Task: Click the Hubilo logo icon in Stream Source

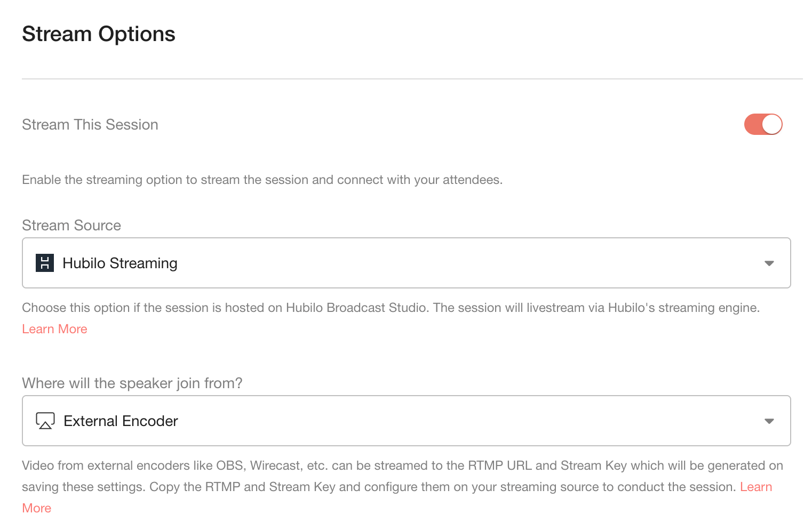Action: (x=45, y=263)
